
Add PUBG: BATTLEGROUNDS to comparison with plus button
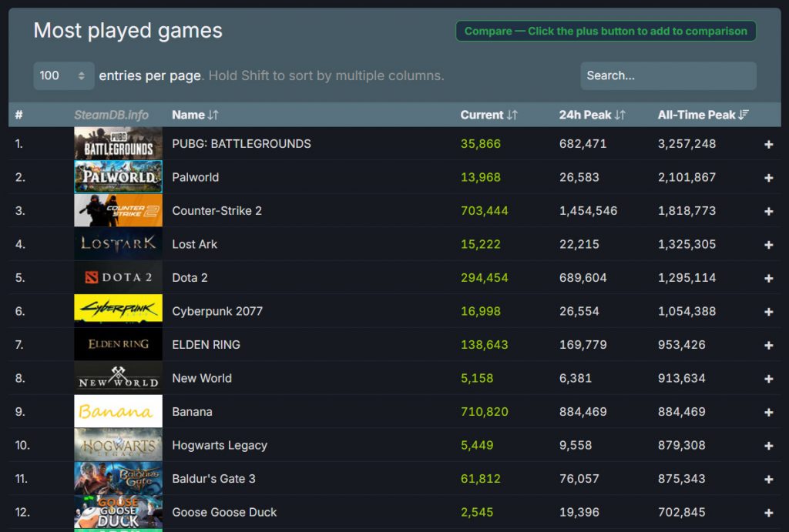tap(767, 143)
